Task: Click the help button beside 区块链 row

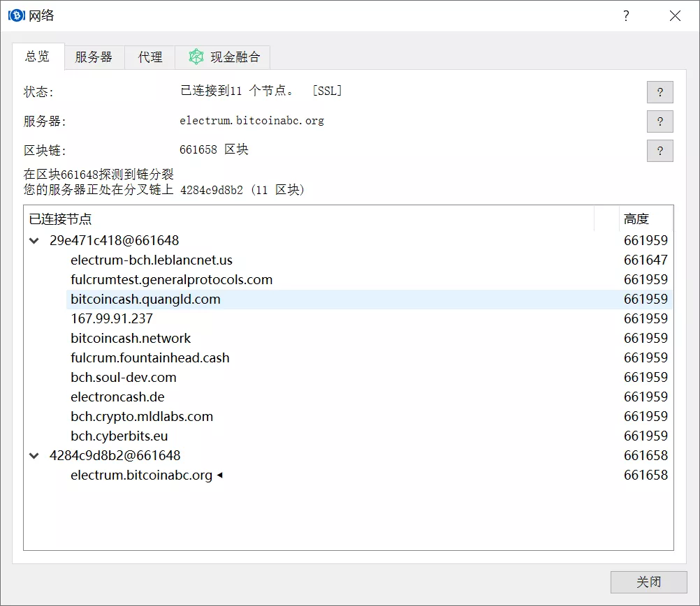Action: pos(659,151)
